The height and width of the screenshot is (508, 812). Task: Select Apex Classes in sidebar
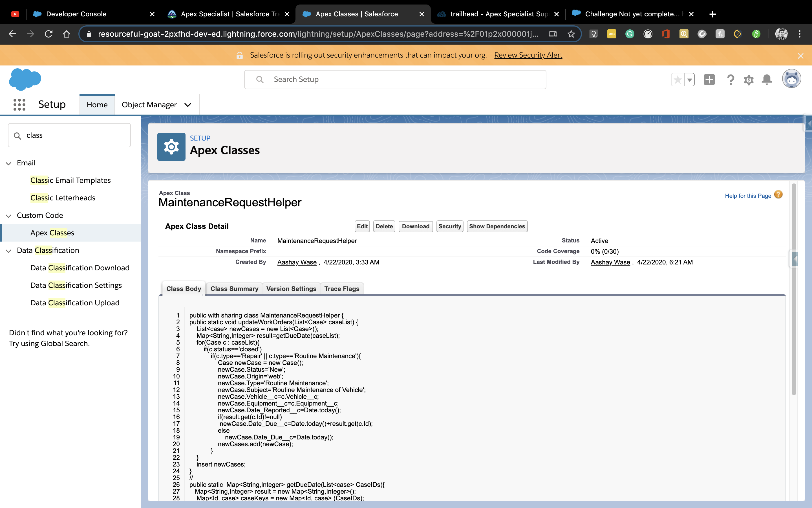pyautogui.click(x=52, y=233)
